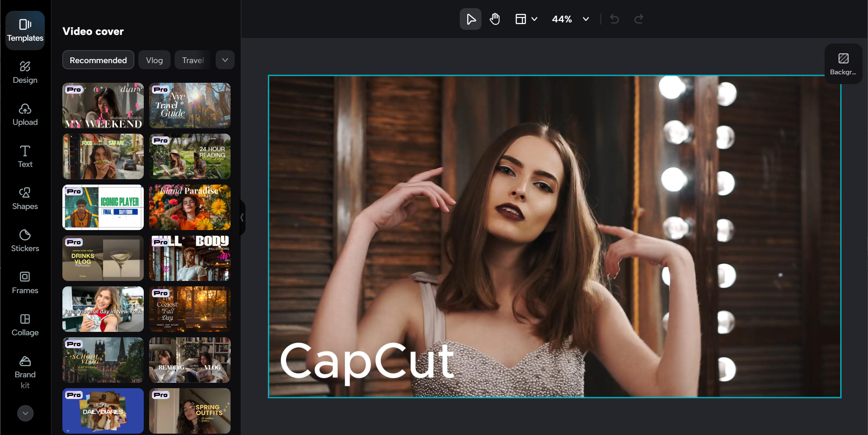Open the Collage panel
The height and width of the screenshot is (435, 868).
(x=25, y=325)
